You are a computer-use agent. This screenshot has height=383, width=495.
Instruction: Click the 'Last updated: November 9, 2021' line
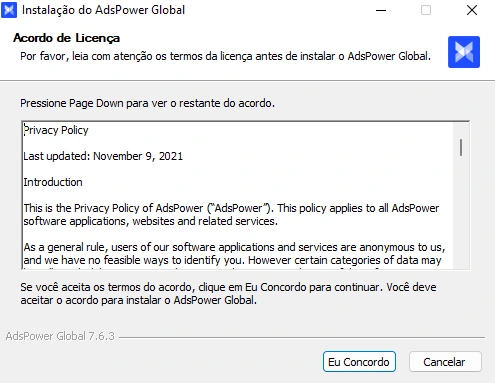103,156
